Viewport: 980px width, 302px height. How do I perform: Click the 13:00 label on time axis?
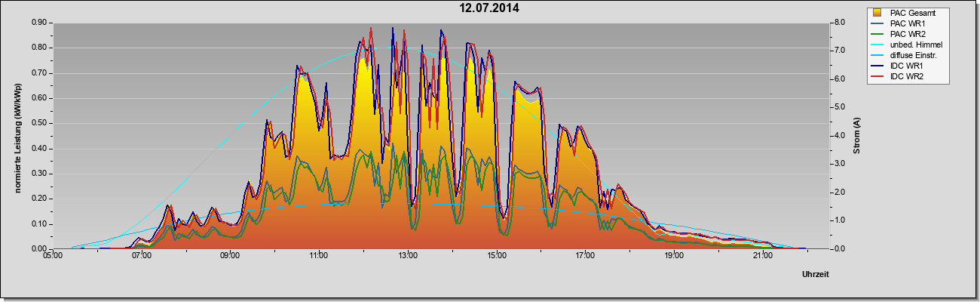(x=408, y=257)
